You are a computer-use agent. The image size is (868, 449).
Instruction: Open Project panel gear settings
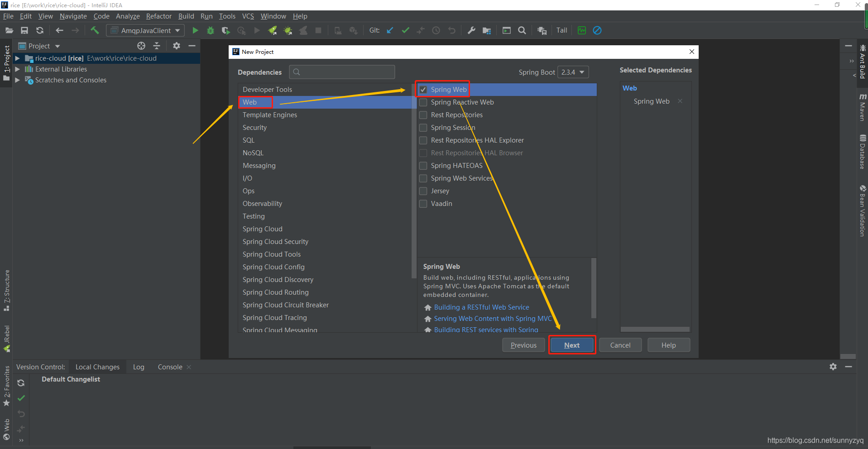pos(177,46)
